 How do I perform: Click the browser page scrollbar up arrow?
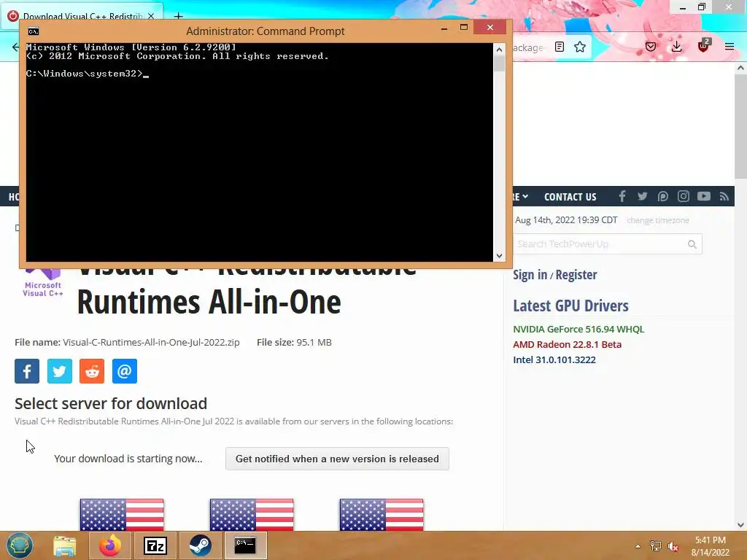(740, 68)
